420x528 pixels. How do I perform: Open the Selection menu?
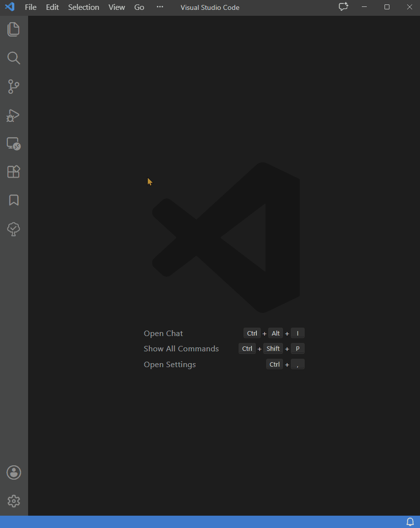point(83,7)
